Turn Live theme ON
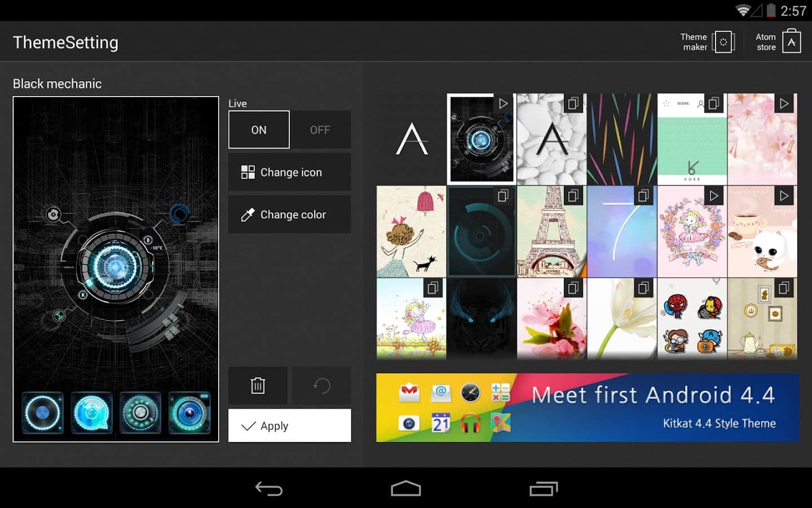This screenshot has width=812, height=508. pyautogui.click(x=259, y=130)
